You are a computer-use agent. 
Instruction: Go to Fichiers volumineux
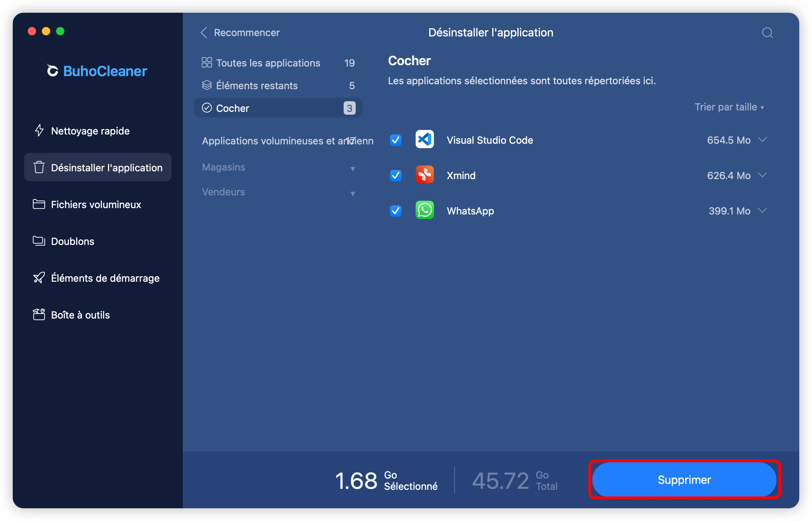(x=98, y=204)
